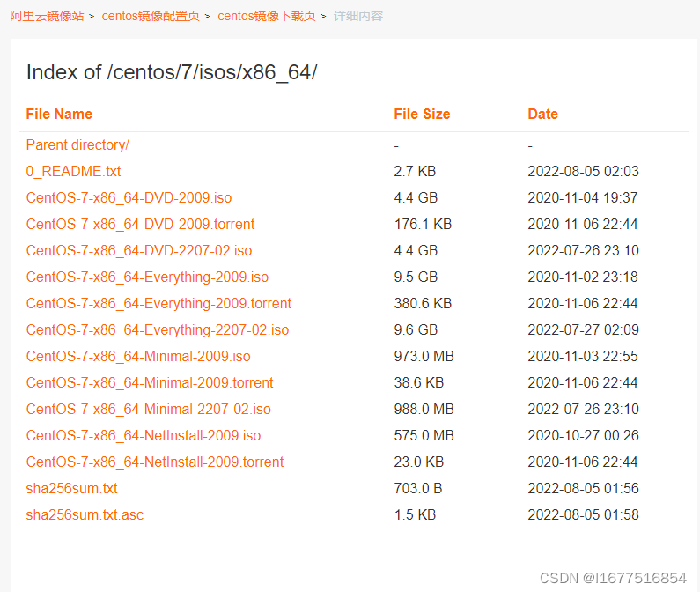Image resolution: width=700 pixels, height=592 pixels.
Task: Open the 阿里云镜像站 breadcrumb link
Action: [47, 16]
